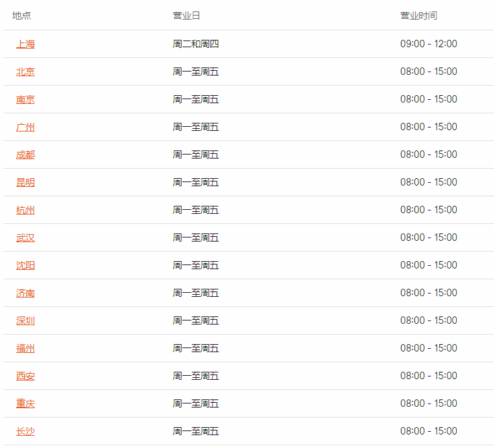Screen dimensions: 494x448
Task: Click the 地点 column header
Action: click(x=22, y=16)
